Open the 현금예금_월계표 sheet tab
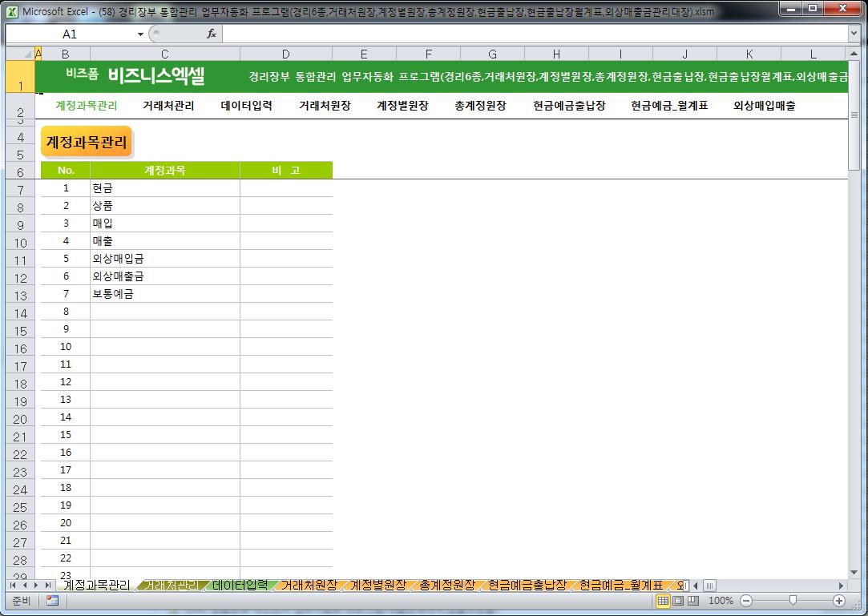868x616 pixels. [620, 585]
